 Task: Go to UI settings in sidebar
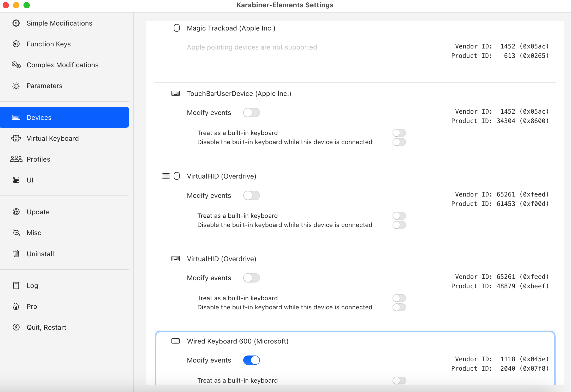click(30, 180)
